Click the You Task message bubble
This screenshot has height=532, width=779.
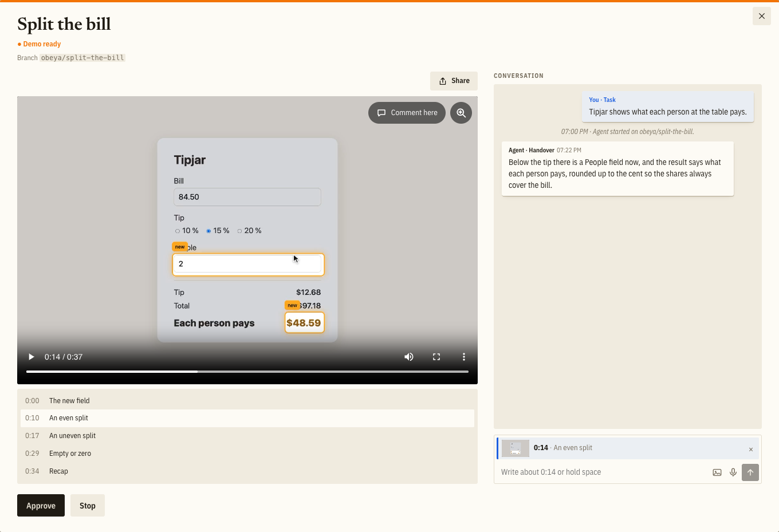point(668,107)
